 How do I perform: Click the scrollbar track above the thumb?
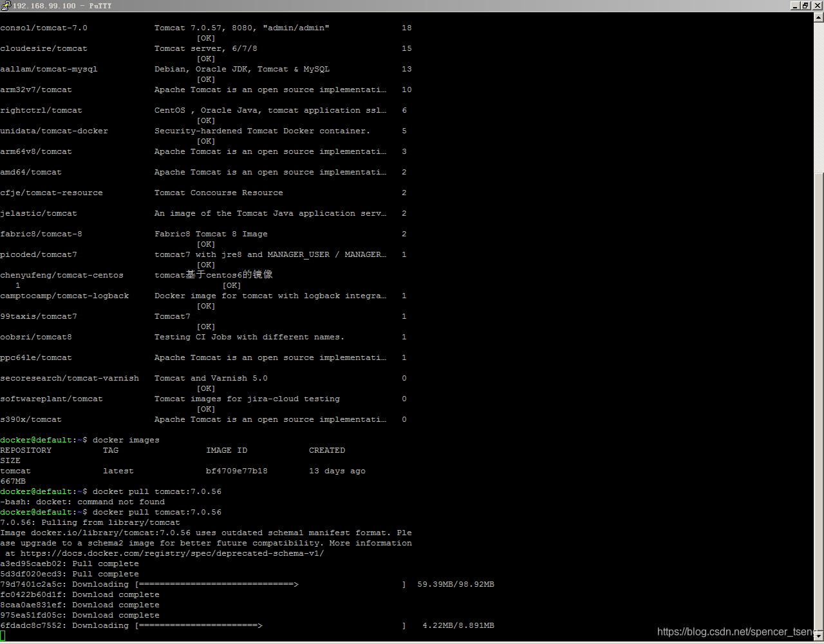click(818, 97)
